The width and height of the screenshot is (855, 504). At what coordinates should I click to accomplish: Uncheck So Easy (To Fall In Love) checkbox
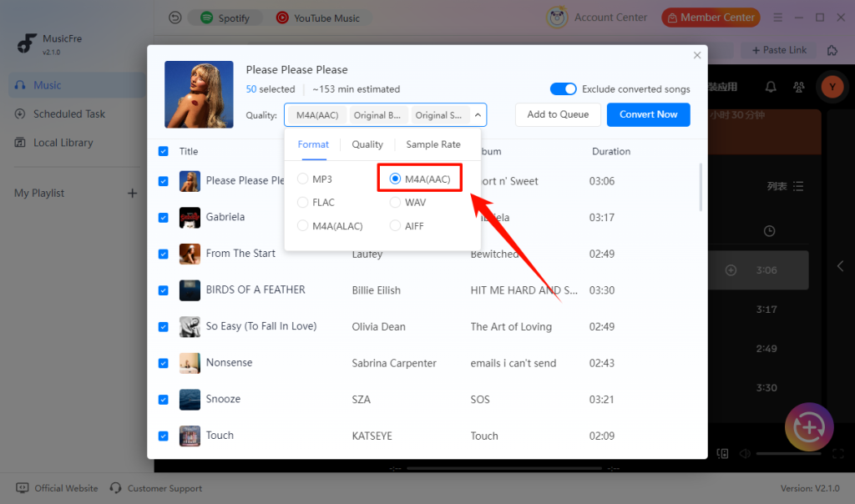pyautogui.click(x=163, y=327)
